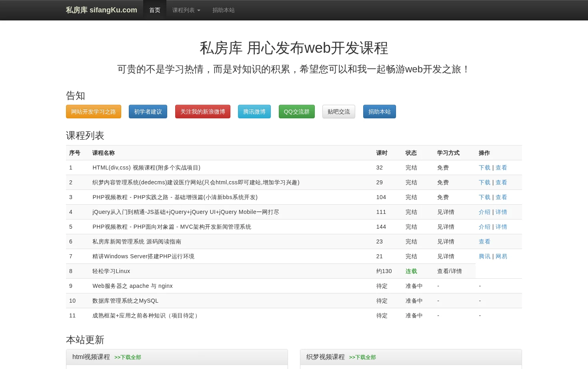Image resolution: width=588 pixels, height=369 pixels.
Task: Download the HTML(div,css) 视频课程 via 下载
Action: tap(484, 168)
